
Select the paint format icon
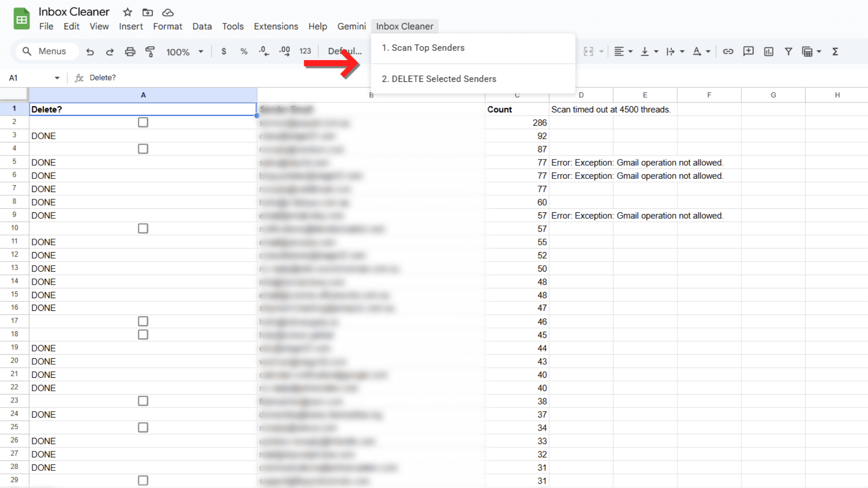(150, 52)
